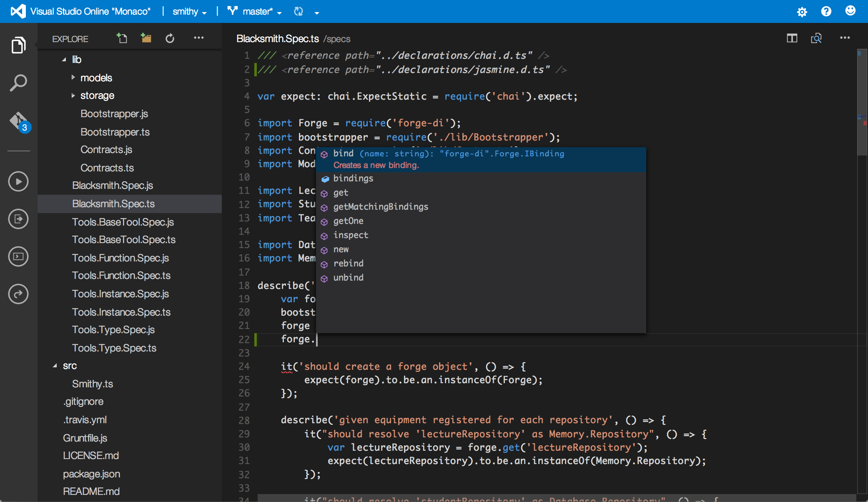Click the new file icon in Explorer
The height and width of the screenshot is (502, 868).
pyautogui.click(x=122, y=38)
